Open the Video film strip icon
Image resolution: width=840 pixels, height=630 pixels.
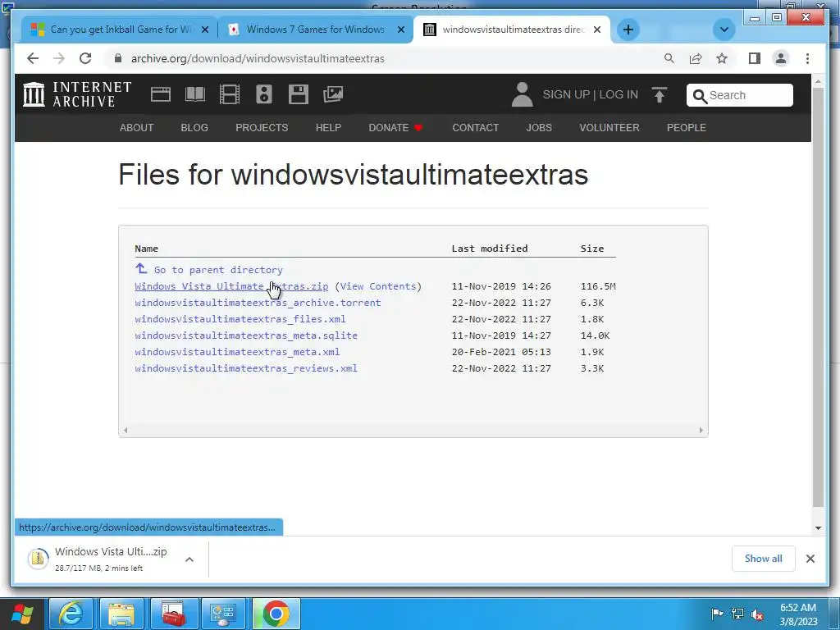coord(230,94)
